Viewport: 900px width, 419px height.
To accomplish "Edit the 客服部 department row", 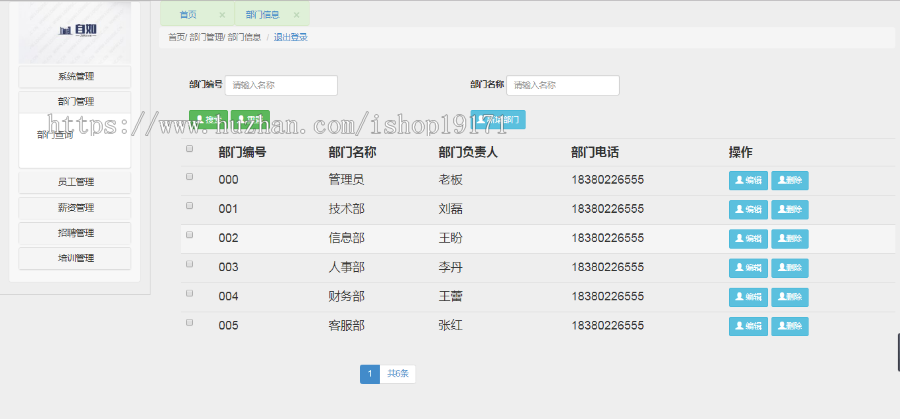I will pos(748,327).
